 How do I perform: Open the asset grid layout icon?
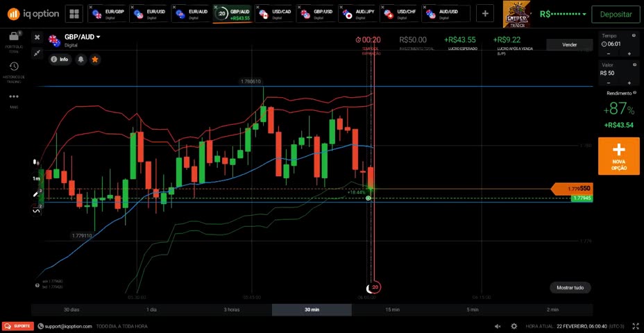click(74, 14)
